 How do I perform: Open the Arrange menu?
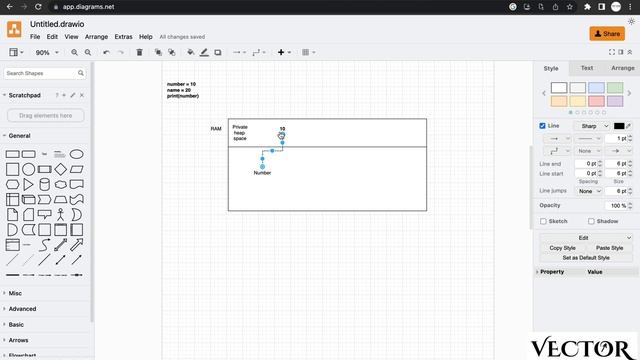96,37
